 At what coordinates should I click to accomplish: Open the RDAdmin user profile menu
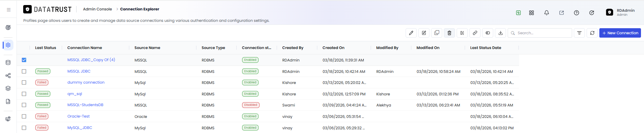(620, 12)
